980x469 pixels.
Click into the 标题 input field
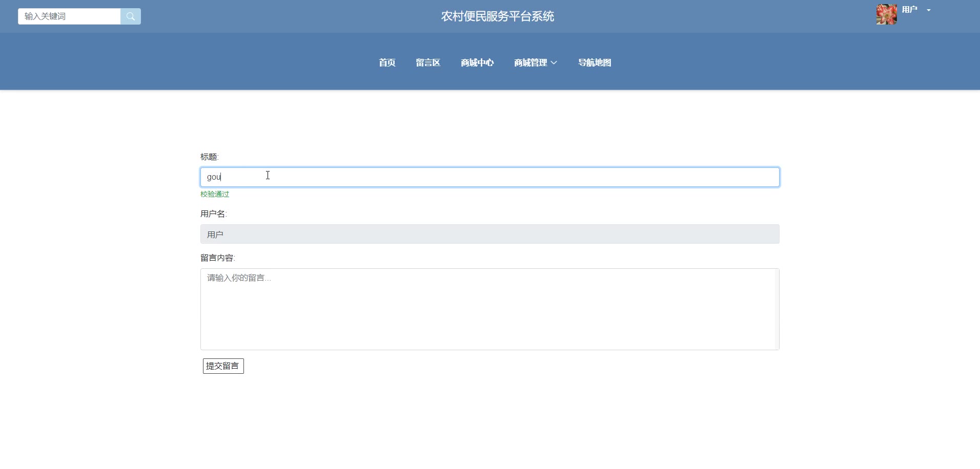point(490,177)
